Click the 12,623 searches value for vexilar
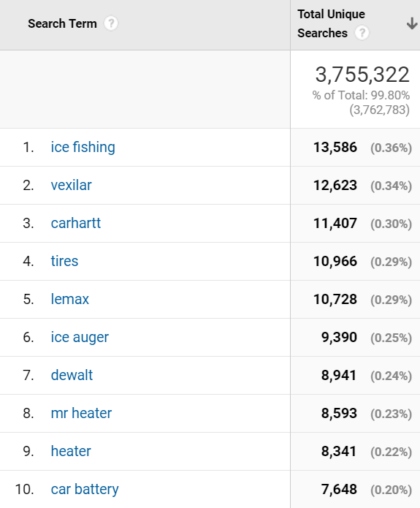The image size is (420, 508). (335, 186)
